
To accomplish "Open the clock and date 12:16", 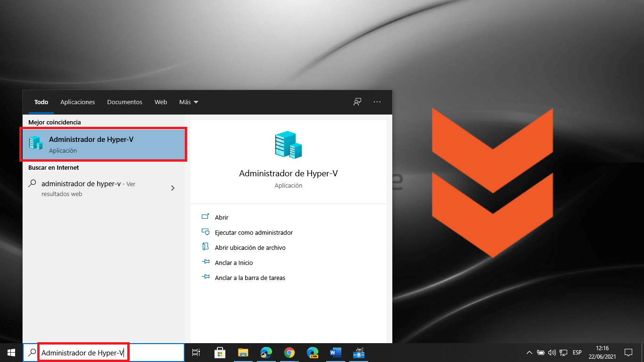I will 602,353.
